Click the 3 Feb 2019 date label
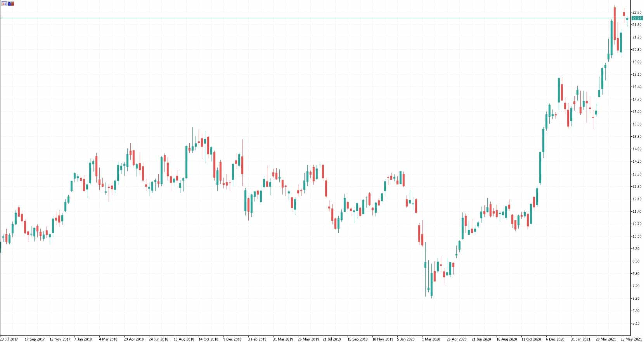The width and height of the screenshot is (644, 344). 258,339
